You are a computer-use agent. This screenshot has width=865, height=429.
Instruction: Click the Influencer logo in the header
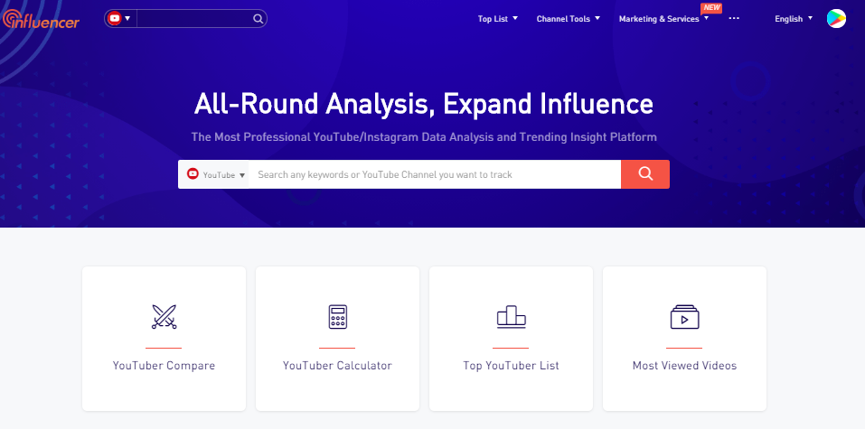41,19
